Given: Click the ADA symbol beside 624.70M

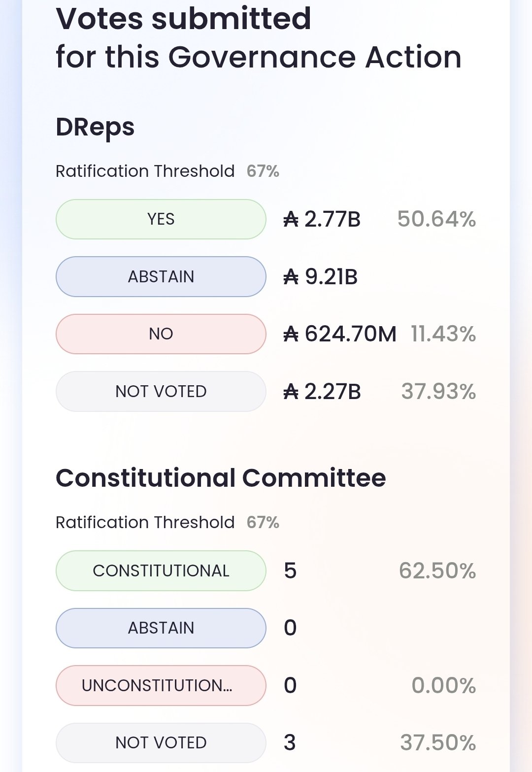Looking at the screenshot, I should pos(291,335).
